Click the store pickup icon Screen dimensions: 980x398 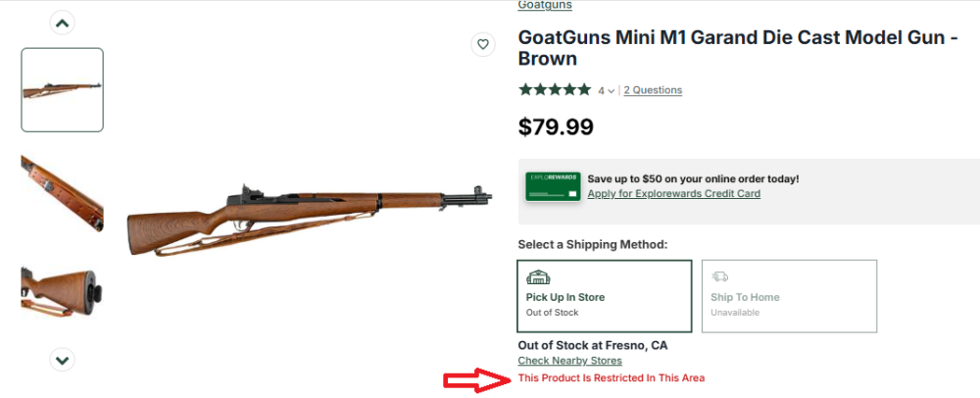(539, 276)
